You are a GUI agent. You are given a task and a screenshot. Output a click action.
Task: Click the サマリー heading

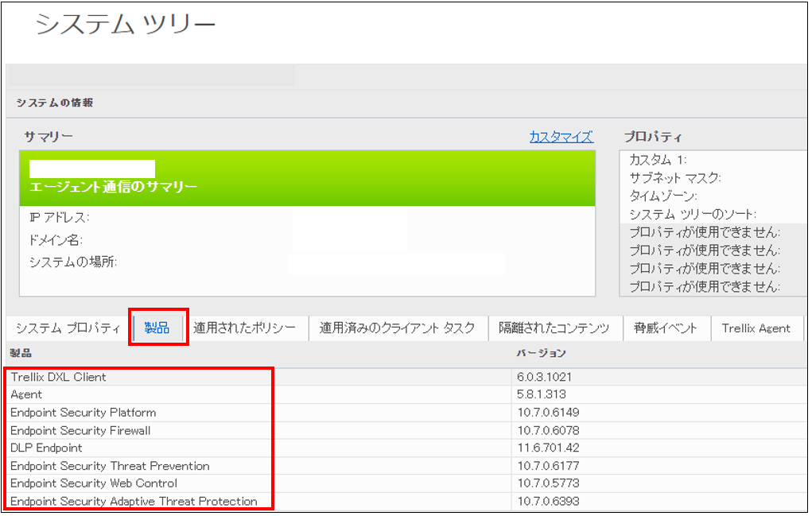coord(49,137)
